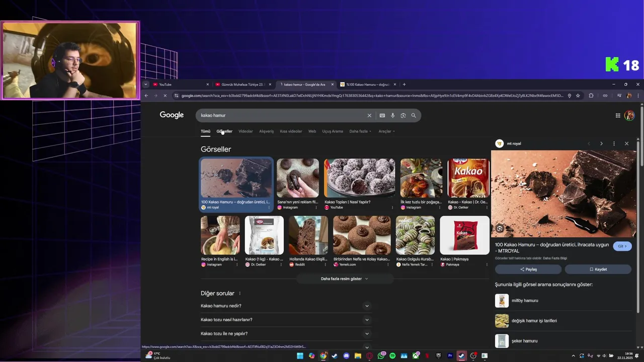Open related search 'milföy hamuru'

tap(563, 301)
